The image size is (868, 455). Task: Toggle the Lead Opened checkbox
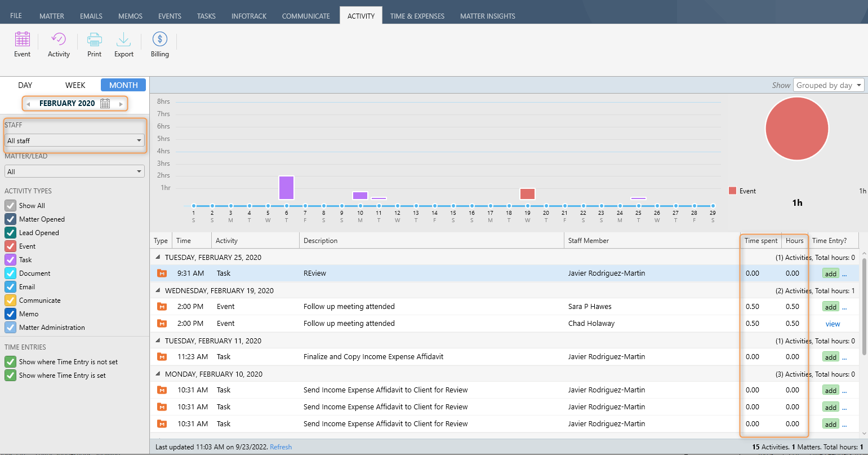point(10,232)
